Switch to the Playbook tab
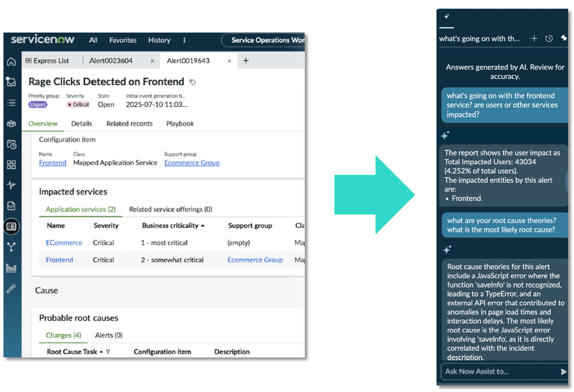Viewport: 574px width, 392px height. pyautogui.click(x=180, y=124)
